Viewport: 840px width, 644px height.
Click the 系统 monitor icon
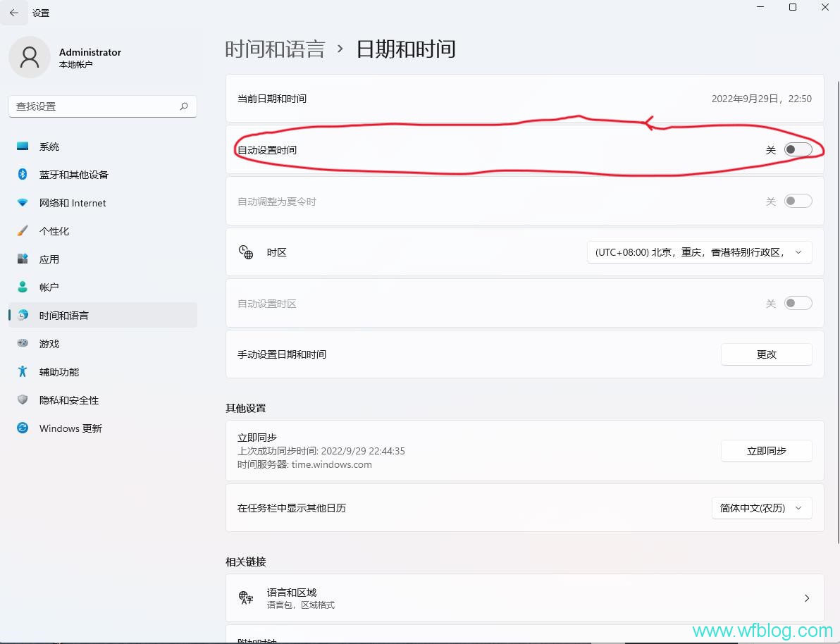[x=23, y=147]
